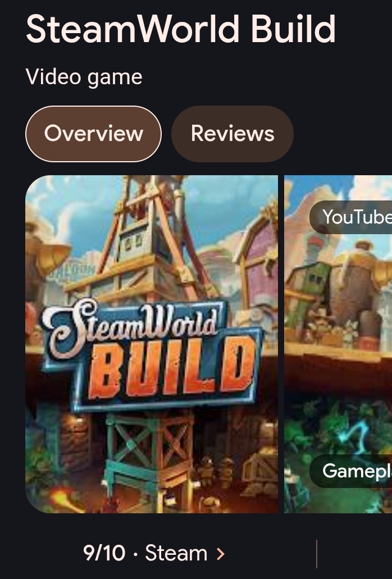Open the SteamWorld Build cover art image

152,344
